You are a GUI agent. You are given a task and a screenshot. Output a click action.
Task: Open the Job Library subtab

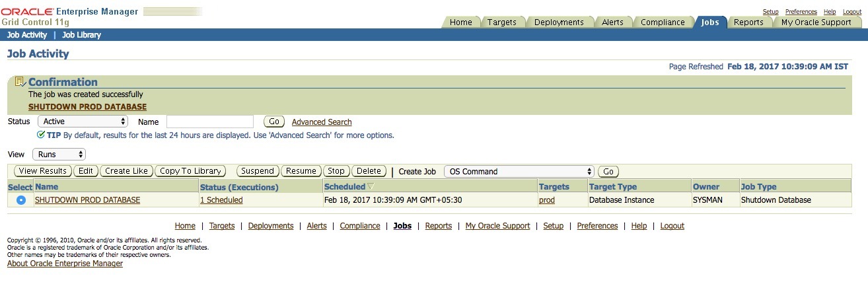click(x=81, y=35)
